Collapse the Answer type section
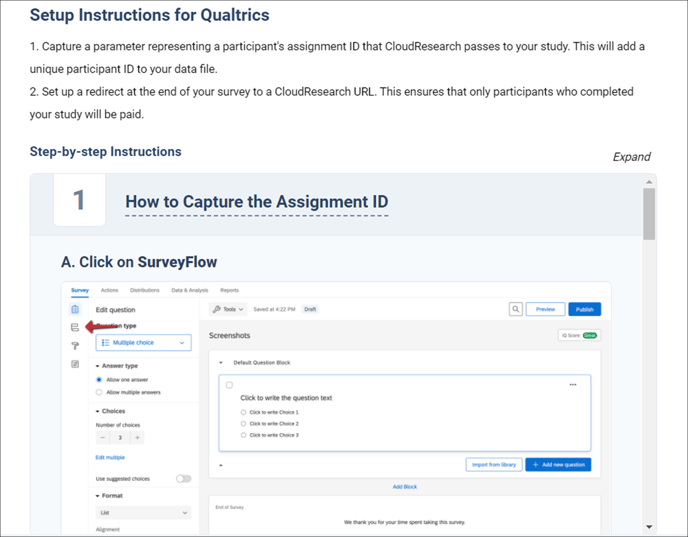Image resolution: width=688 pixels, height=537 pixels. click(x=97, y=366)
